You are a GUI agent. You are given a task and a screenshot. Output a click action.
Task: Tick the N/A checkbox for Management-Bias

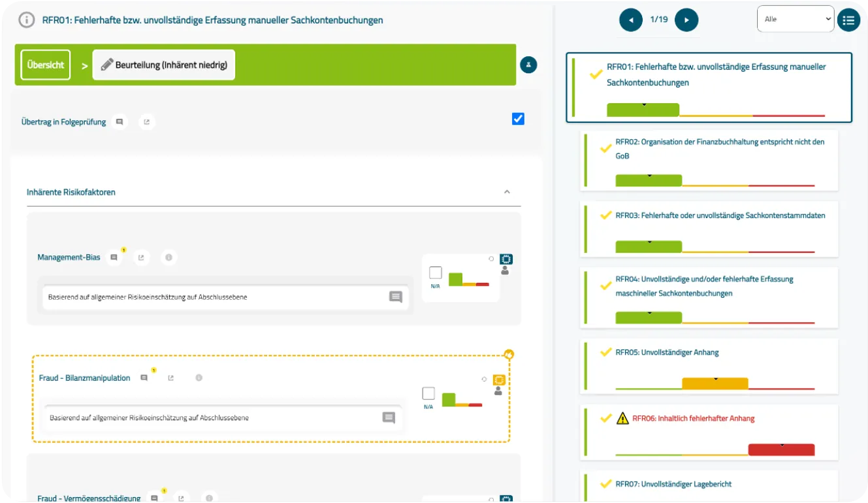click(436, 273)
